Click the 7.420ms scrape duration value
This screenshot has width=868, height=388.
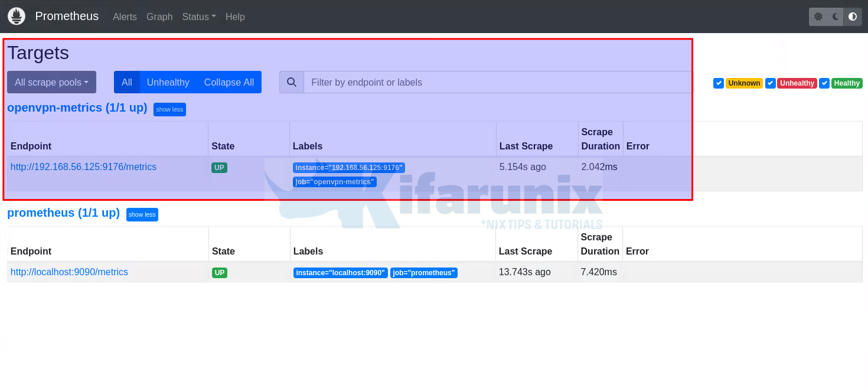click(599, 272)
